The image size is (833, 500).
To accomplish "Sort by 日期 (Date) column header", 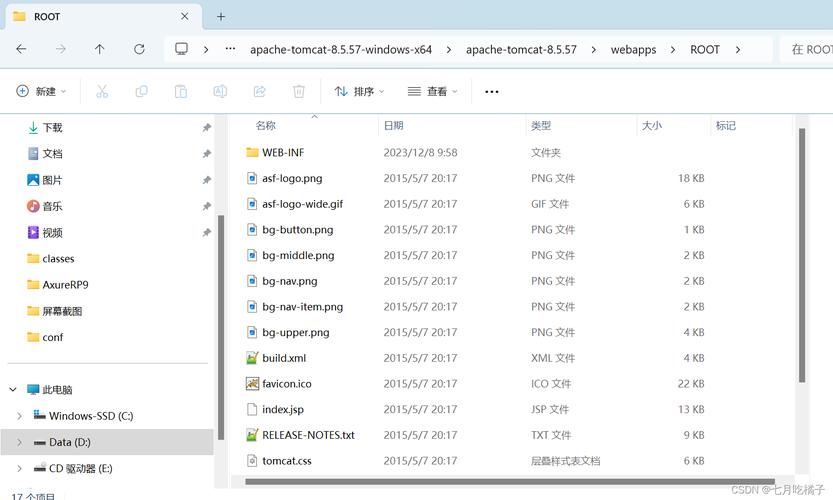I will pyautogui.click(x=394, y=125).
